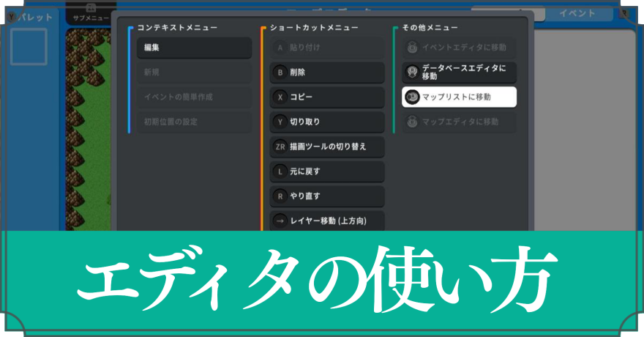644x337 pixels.
Task: Choose 新規 in the context menu
Action: 194,73
